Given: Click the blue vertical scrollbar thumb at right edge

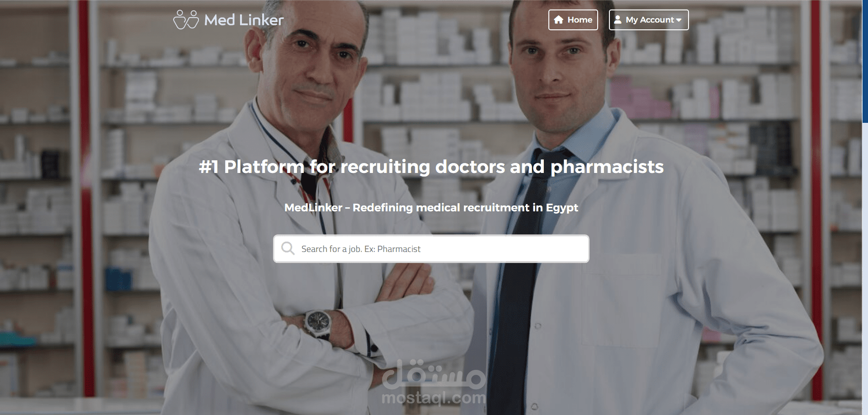Looking at the screenshot, I should (865, 61).
